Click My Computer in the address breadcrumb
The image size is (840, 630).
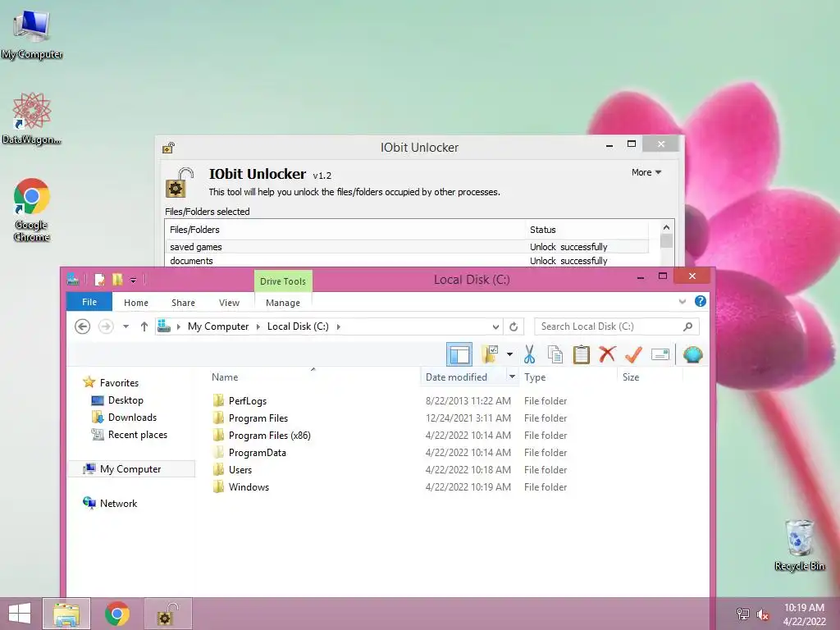tap(218, 326)
